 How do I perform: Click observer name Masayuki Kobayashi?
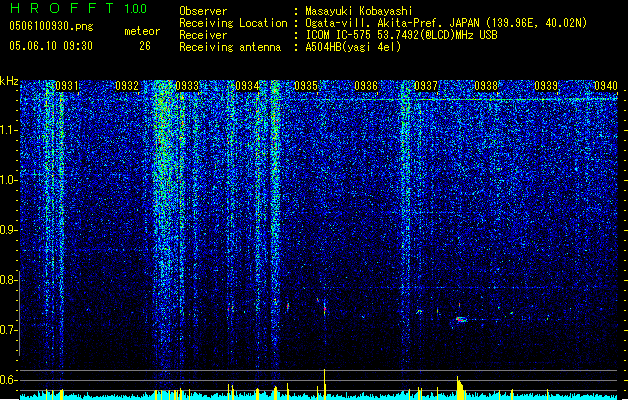359,11
